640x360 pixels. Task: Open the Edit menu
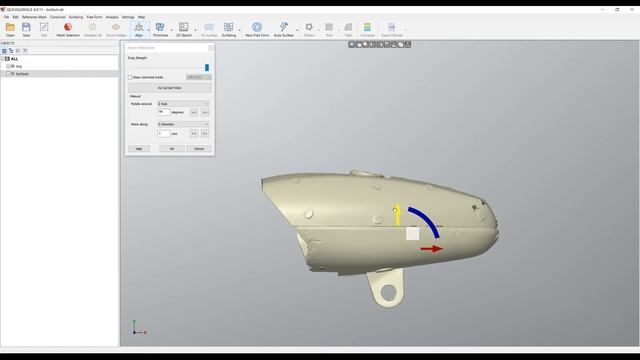pos(16,17)
